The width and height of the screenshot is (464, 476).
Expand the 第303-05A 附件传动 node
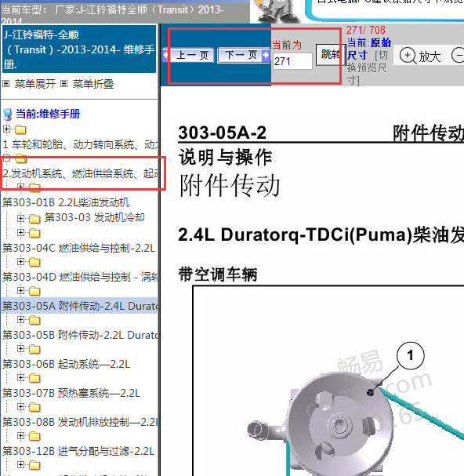click(20, 290)
